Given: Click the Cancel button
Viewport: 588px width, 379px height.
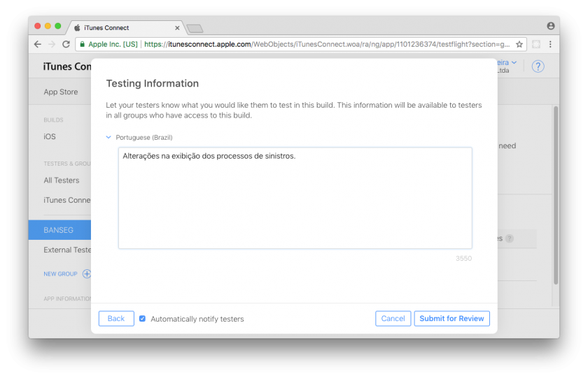Looking at the screenshot, I should (x=393, y=319).
